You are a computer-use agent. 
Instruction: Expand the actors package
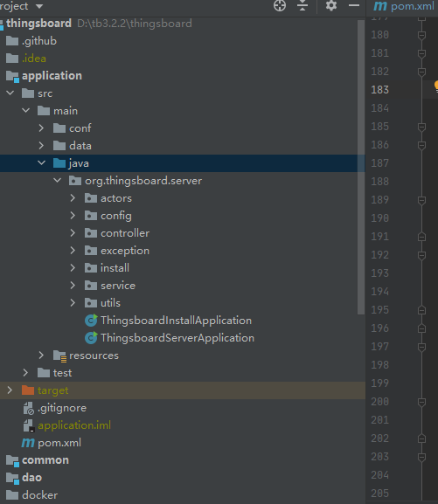click(x=73, y=198)
